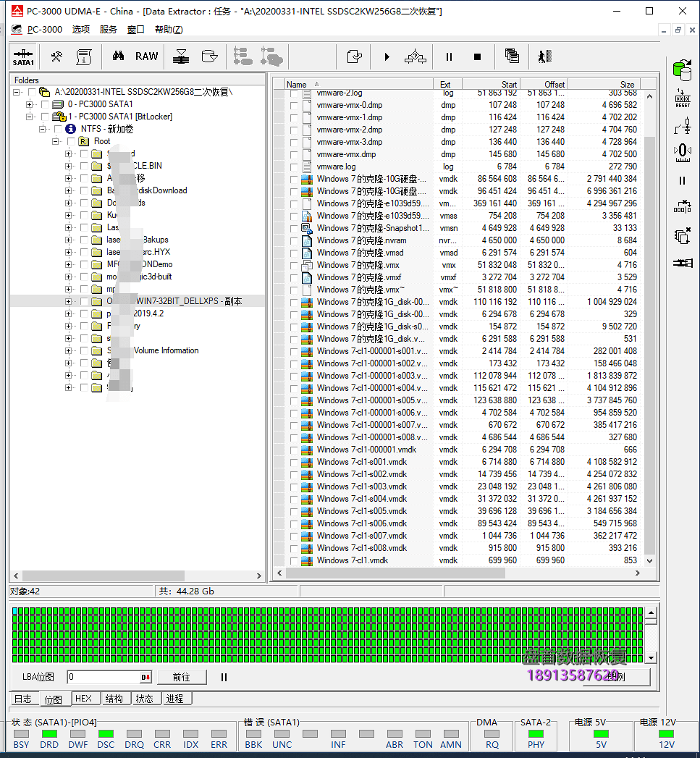Collapse the NTFS - 新加卷 tree node
The height and width of the screenshot is (758, 700).
tap(43, 129)
